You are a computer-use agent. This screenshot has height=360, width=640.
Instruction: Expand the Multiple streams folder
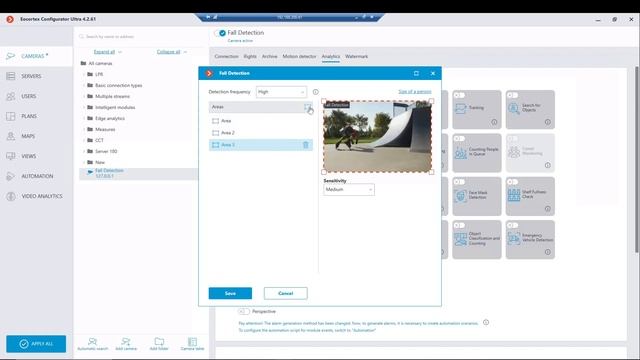[x=84, y=96]
